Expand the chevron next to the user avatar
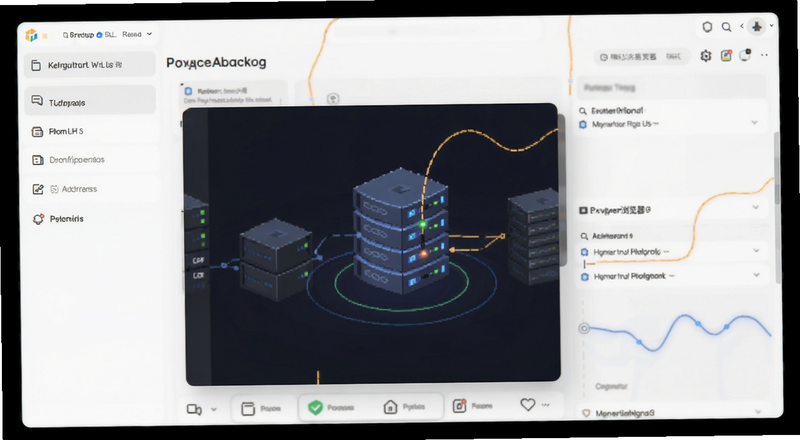 pos(771,26)
